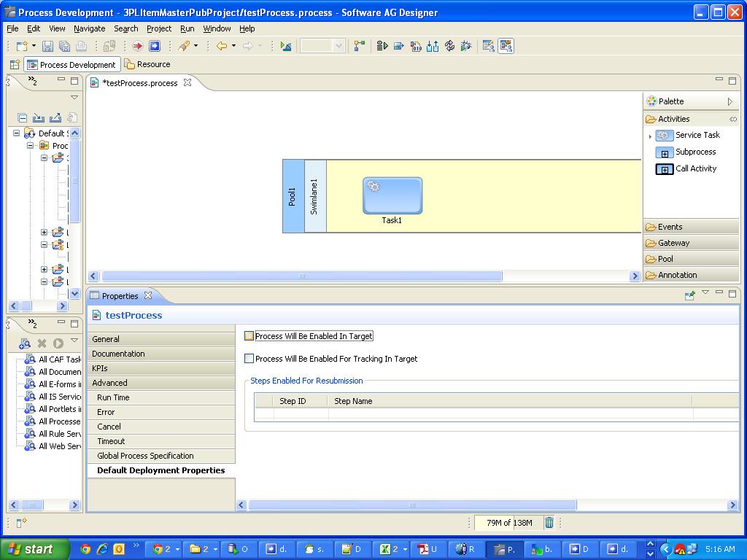Click the green triangle toolbar icon
Image resolution: width=747 pixels, height=560 pixels.
pos(286,46)
